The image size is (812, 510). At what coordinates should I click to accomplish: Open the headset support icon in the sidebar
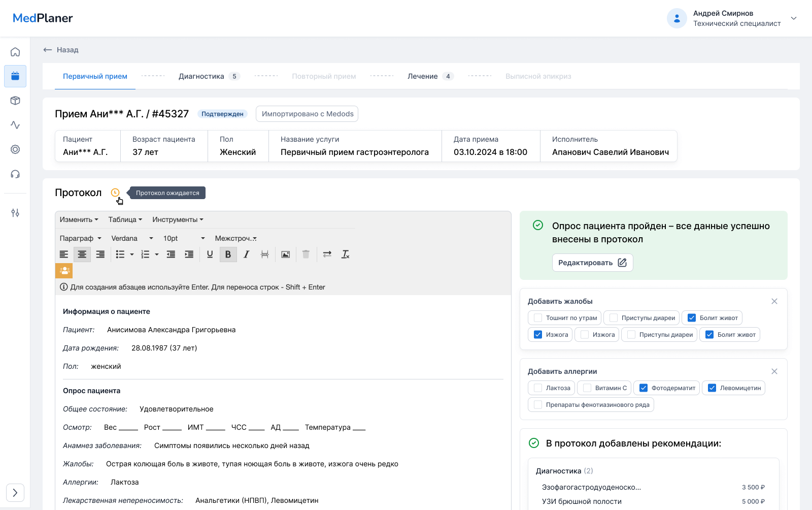(15, 174)
